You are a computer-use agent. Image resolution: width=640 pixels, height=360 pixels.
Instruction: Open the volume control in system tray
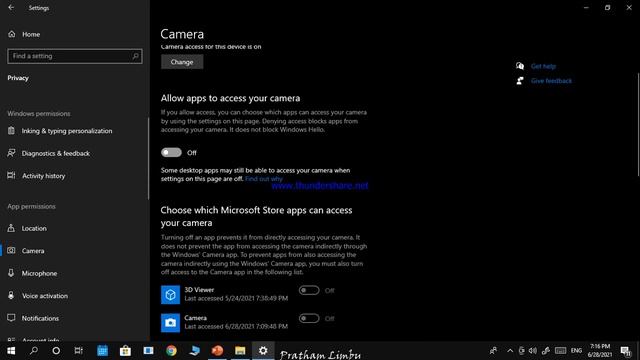pos(533,351)
